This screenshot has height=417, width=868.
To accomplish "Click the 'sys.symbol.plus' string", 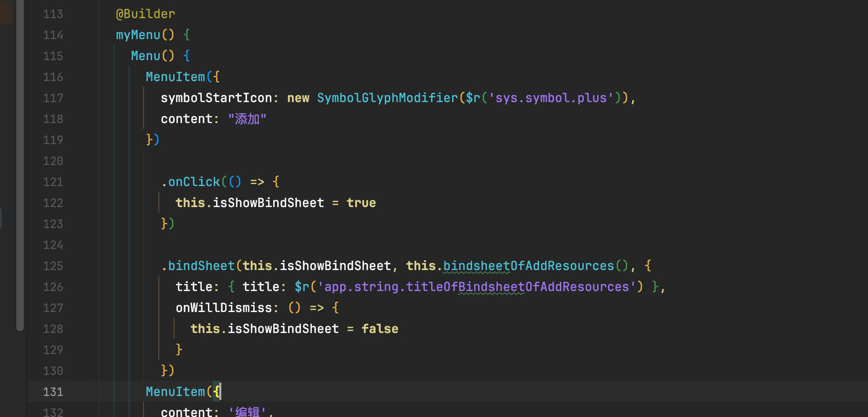I will click(x=551, y=98).
